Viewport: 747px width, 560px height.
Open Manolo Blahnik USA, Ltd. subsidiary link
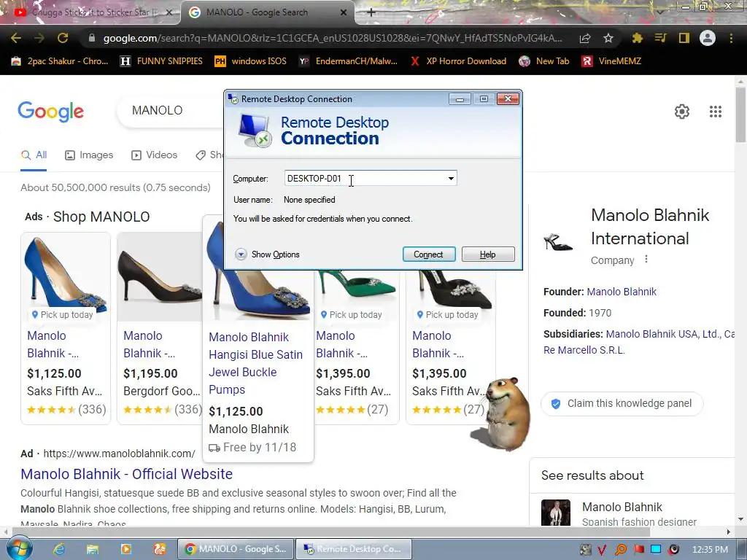662,334
